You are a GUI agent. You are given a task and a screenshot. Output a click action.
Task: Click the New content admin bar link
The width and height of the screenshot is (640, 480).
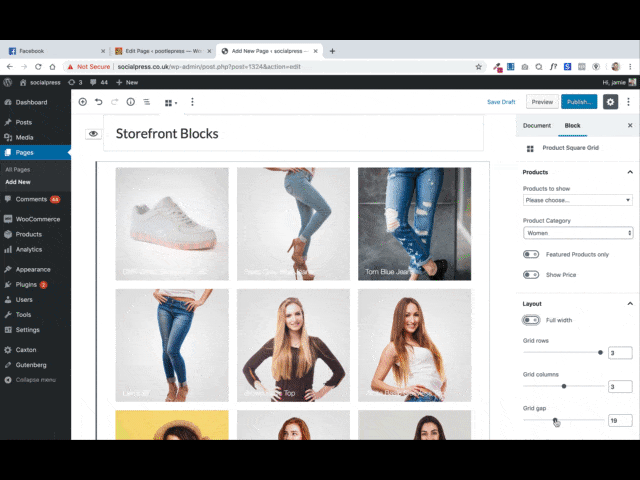pyautogui.click(x=127, y=82)
